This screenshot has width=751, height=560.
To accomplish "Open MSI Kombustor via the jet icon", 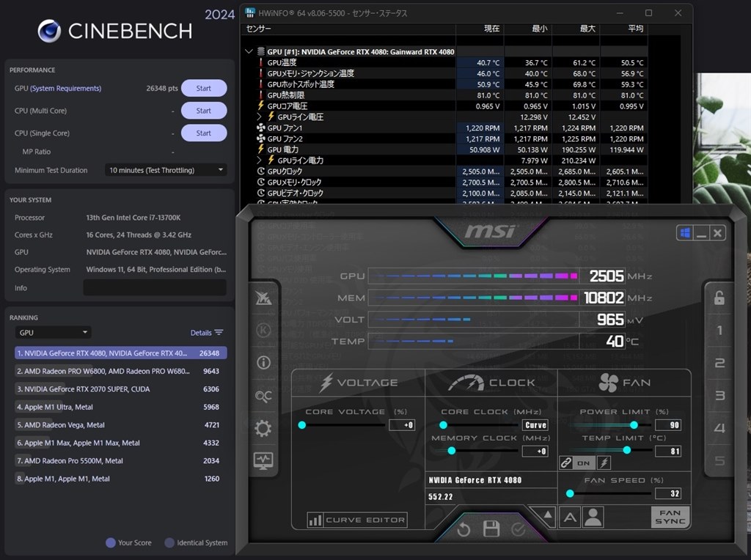I will [263, 298].
